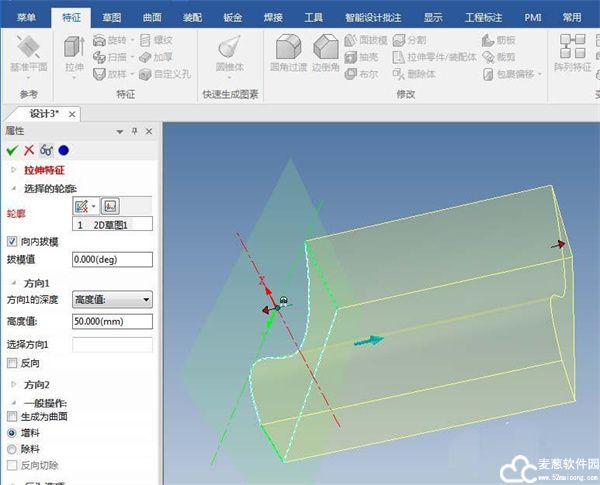Click the 加厚 thicken tool
600x485 pixels.
(156, 57)
